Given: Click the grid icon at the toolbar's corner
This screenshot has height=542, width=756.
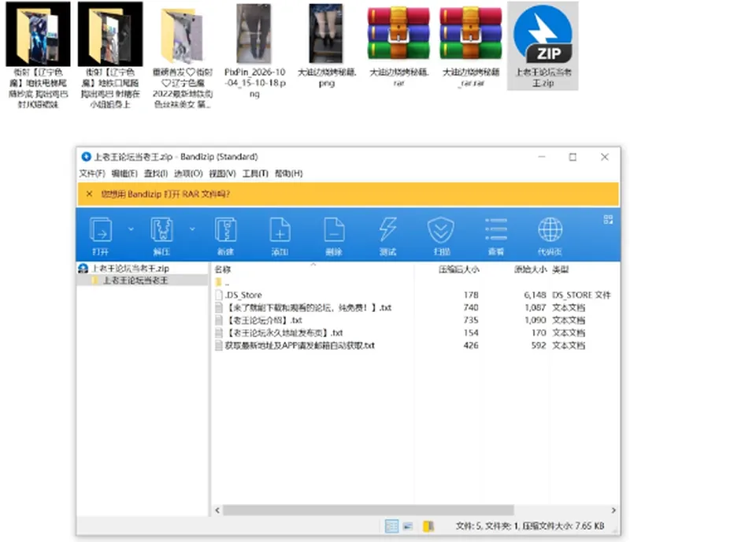Looking at the screenshot, I should 608,220.
